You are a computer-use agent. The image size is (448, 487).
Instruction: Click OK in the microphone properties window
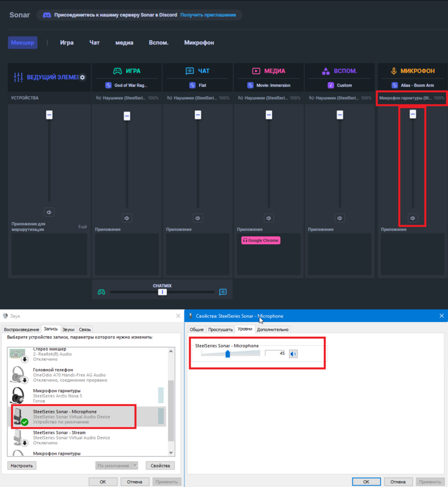(x=366, y=482)
